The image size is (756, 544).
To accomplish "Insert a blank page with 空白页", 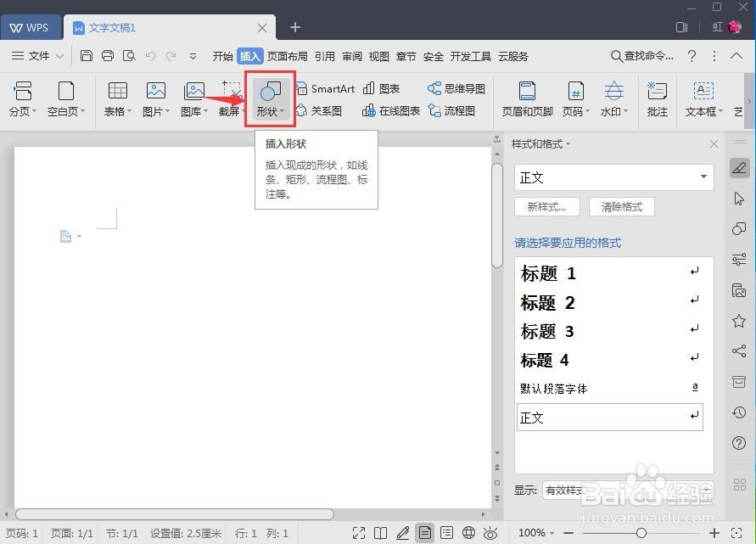I will coord(66,98).
